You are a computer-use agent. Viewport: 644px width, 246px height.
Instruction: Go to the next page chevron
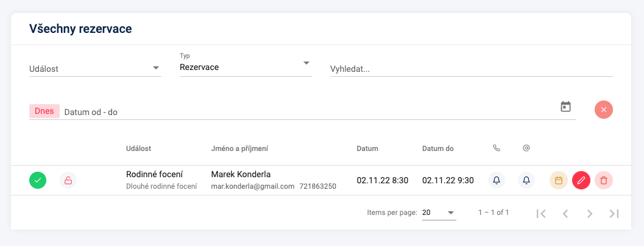[590, 213]
